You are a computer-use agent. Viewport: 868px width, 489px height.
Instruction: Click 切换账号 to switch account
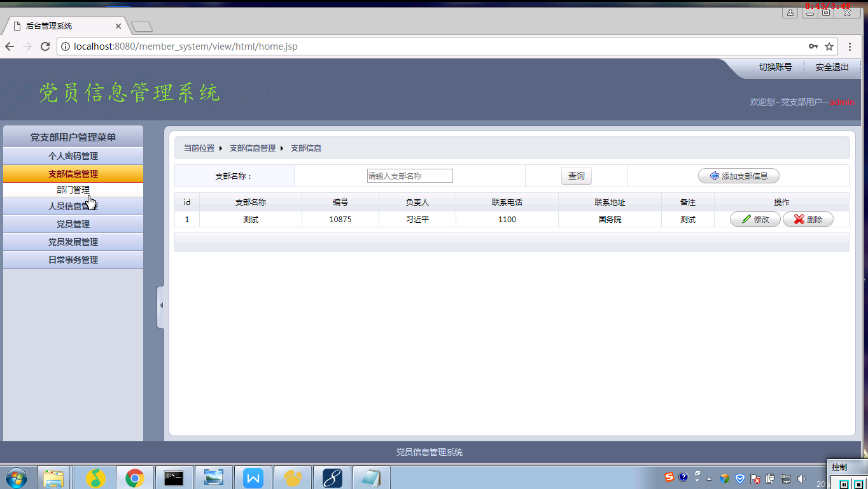point(775,67)
